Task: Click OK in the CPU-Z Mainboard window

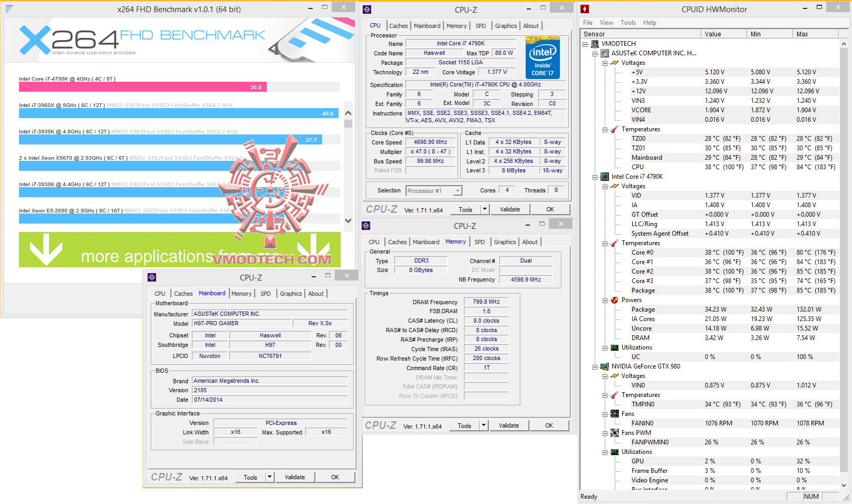Action: point(335,477)
